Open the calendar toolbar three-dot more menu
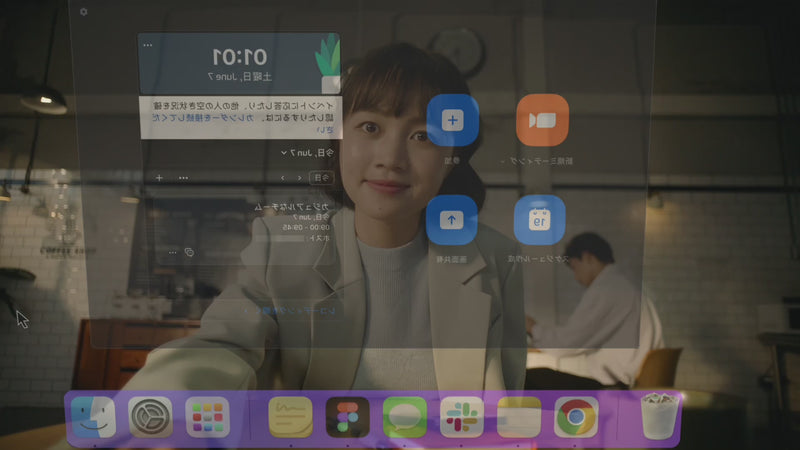800x450 pixels. click(x=183, y=177)
